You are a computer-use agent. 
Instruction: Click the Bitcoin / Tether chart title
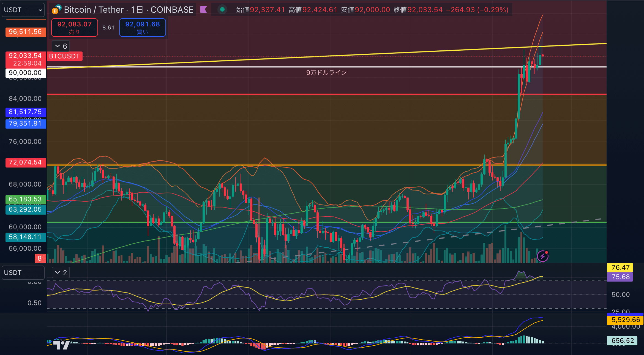pyautogui.click(x=129, y=10)
